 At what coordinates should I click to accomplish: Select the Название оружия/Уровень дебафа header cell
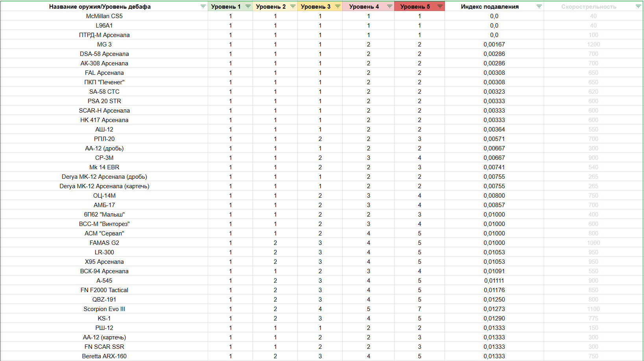click(x=104, y=6)
